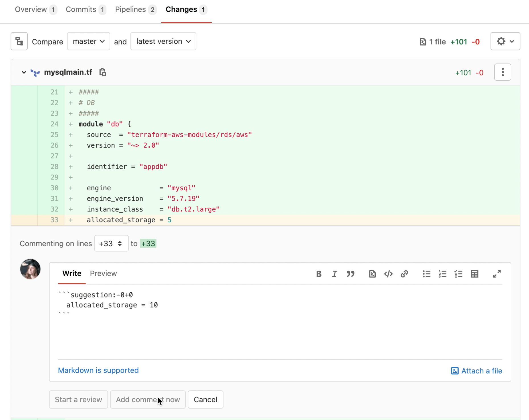Insert a bulleted list
Viewport: 529px width, 420px height.
426,274
